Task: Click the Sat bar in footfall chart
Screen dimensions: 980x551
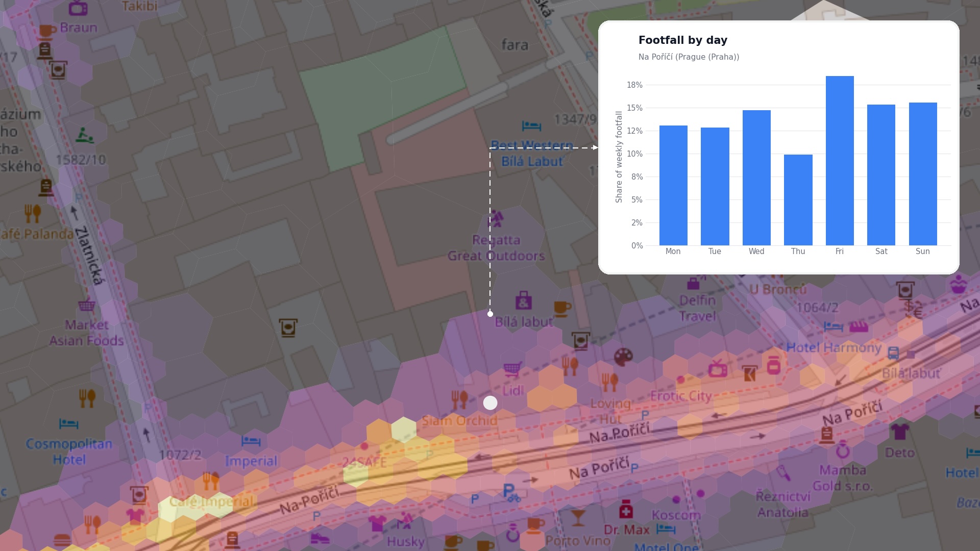Action: click(881, 175)
